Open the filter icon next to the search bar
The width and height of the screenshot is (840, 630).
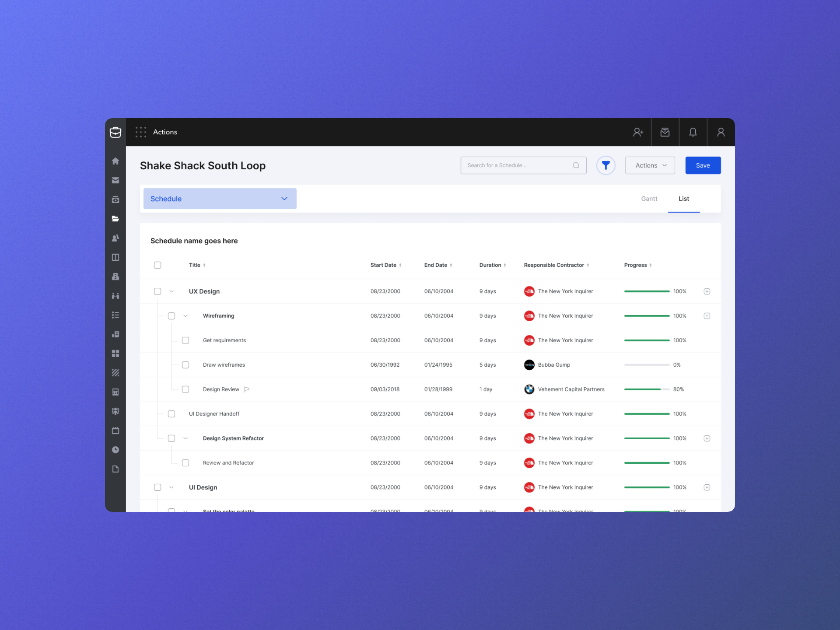(606, 165)
